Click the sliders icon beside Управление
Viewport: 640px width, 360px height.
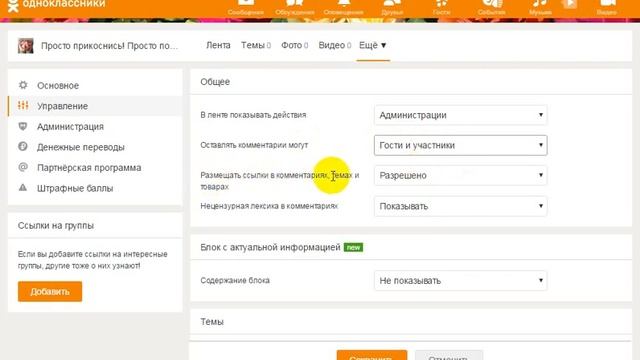pos(23,105)
